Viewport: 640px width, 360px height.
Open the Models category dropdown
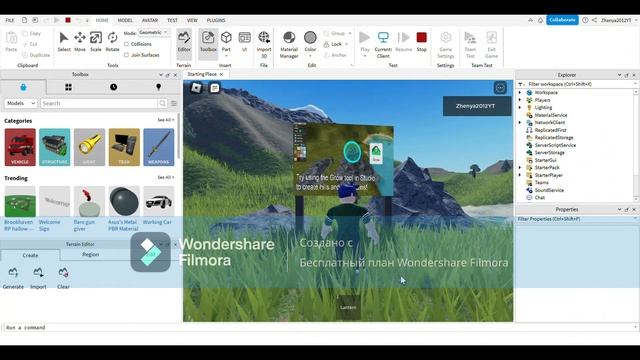tap(21, 103)
